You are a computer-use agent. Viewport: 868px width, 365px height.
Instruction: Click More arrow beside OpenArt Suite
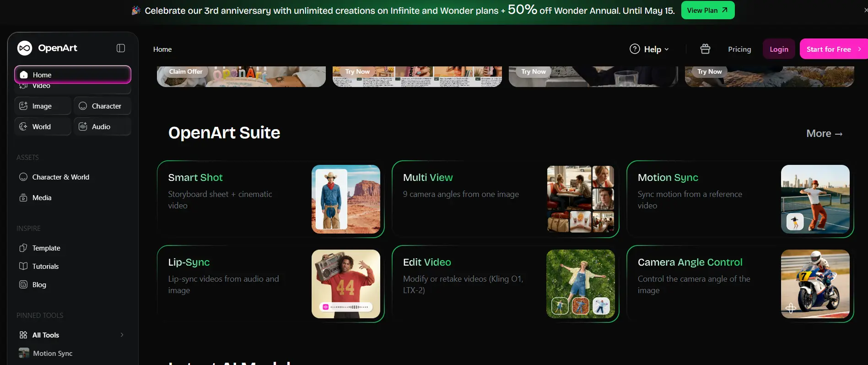(824, 133)
